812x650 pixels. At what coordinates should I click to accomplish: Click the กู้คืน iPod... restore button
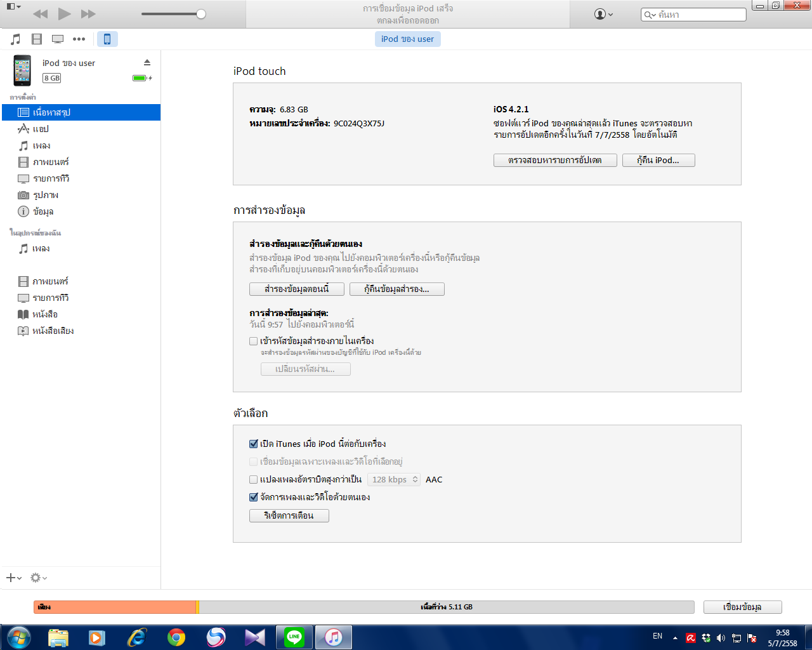[x=658, y=161]
